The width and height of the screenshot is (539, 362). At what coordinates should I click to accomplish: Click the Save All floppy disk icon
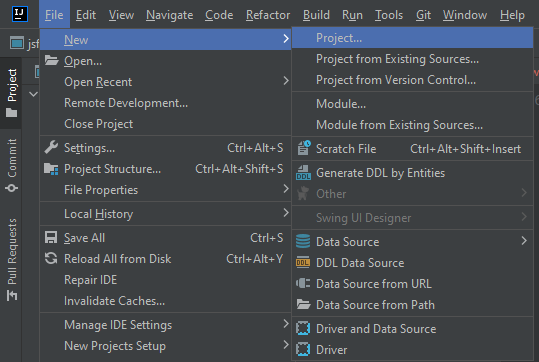(51, 238)
